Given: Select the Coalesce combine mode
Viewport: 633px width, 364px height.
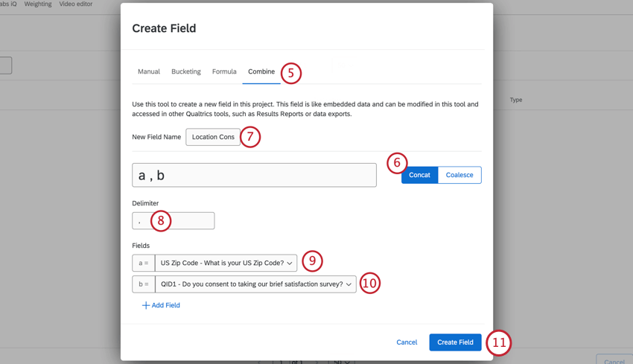Looking at the screenshot, I should (459, 175).
